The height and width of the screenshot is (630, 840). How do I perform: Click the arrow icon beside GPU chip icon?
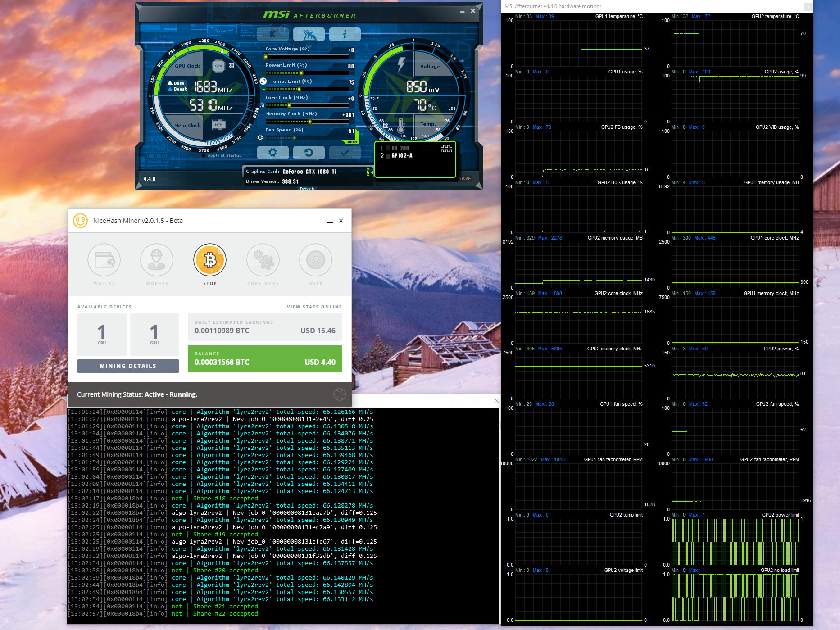pos(232,66)
